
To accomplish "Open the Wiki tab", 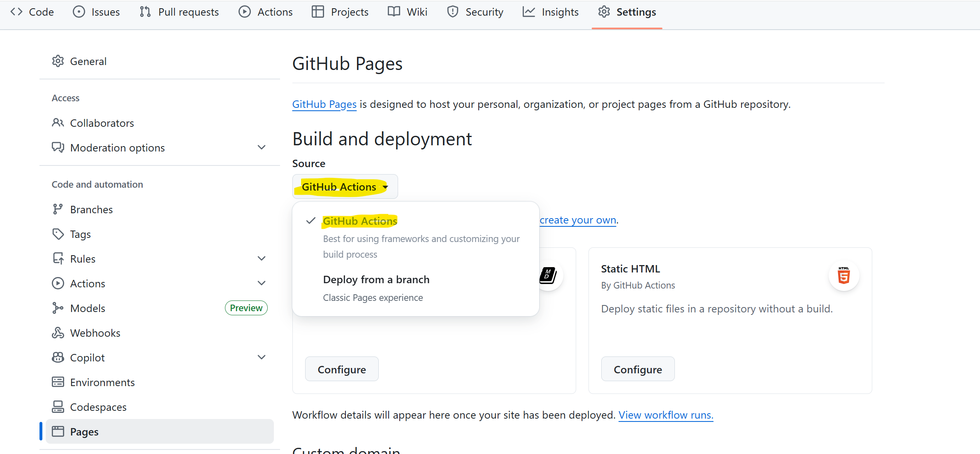I will (x=408, y=12).
